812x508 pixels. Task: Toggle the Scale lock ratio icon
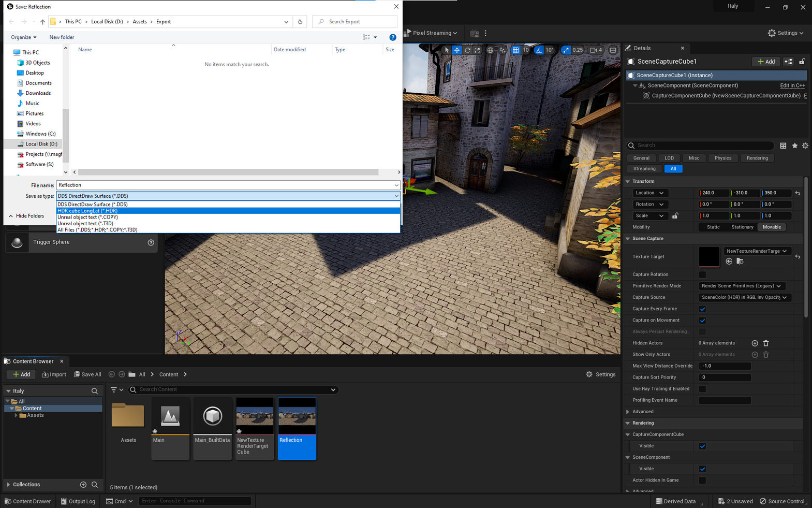(x=675, y=216)
